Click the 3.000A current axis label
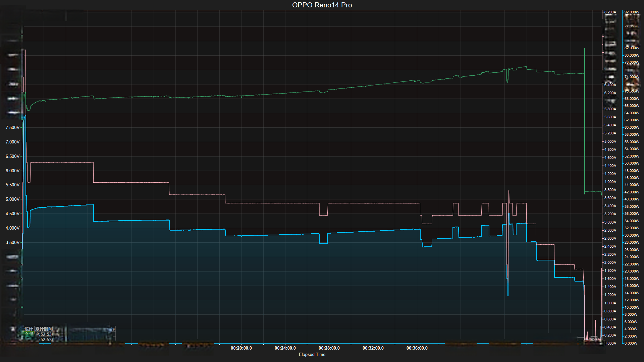 click(x=610, y=222)
